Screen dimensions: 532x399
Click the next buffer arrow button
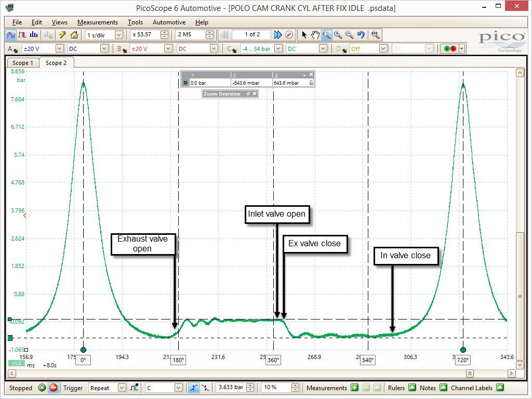pos(278,35)
